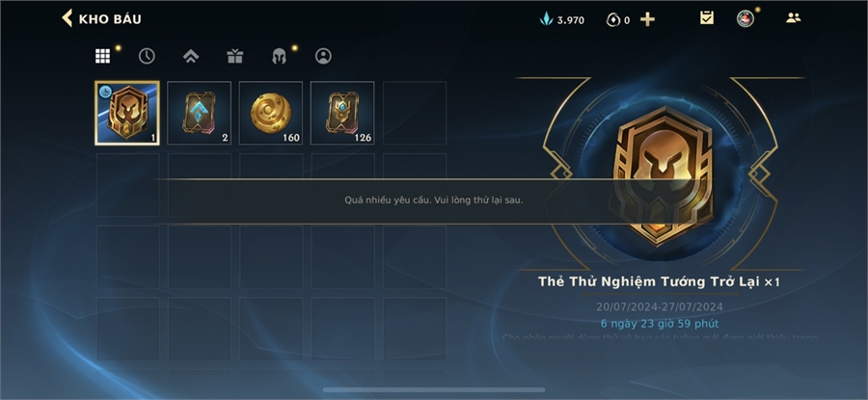Choose the blue gem card with count 126
Image resolution: width=868 pixels, height=400 pixels.
[342, 114]
